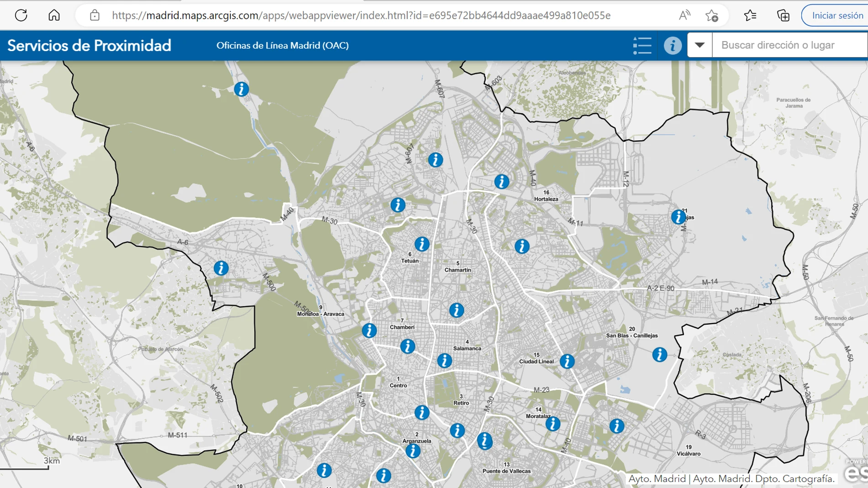Screen dimensions: 868x488
Task: Select the northernmost office marker at top left
Action: tap(241, 89)
